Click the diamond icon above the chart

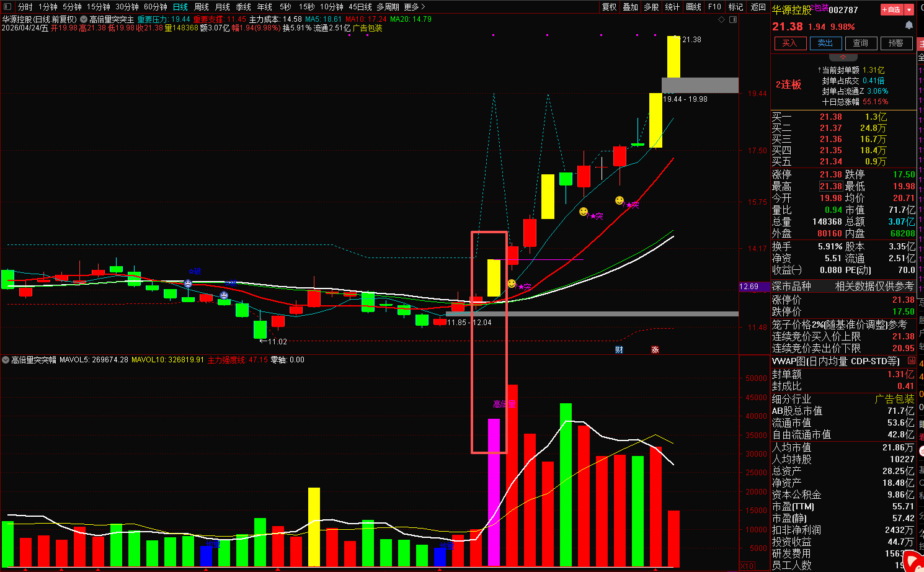coord(721,19)
